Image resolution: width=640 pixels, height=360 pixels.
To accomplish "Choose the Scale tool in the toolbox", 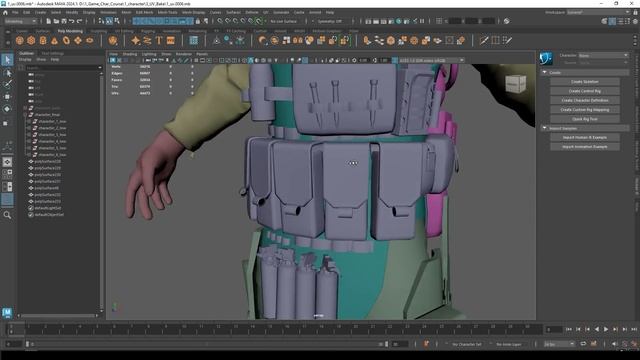I will (x=6, y=123).
